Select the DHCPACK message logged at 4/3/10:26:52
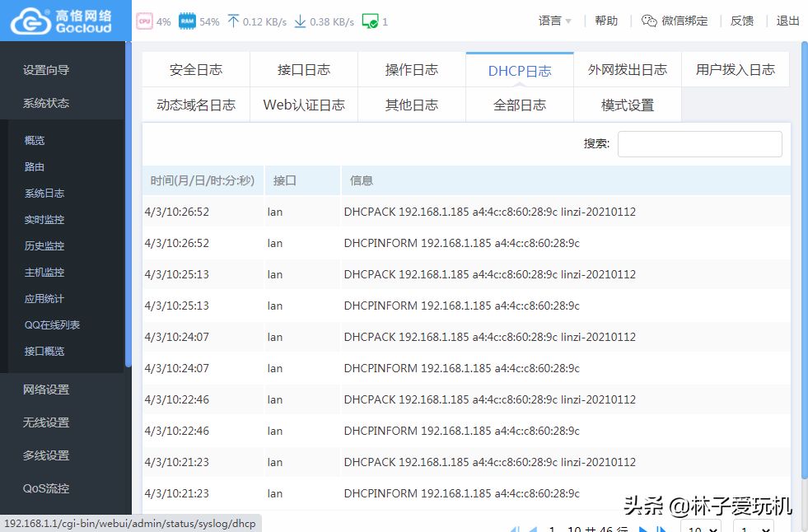This screenshot has height=532, width=808. pyautogui.click(x=489, y=212)
